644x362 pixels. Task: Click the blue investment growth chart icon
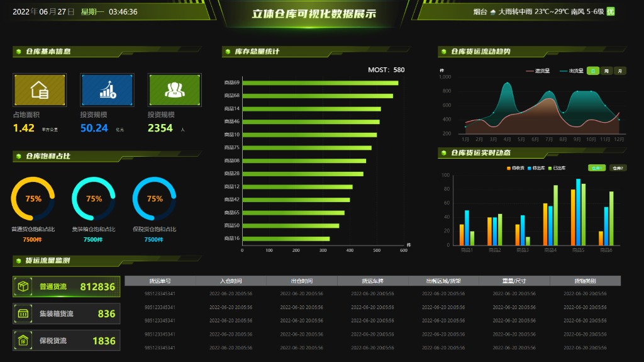pyautogui.click(x=107, y=90)
